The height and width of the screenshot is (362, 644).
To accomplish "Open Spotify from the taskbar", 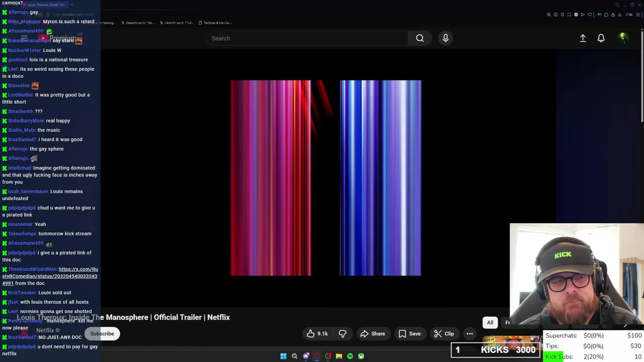I will pyautogui.click(x=350, y=356).
